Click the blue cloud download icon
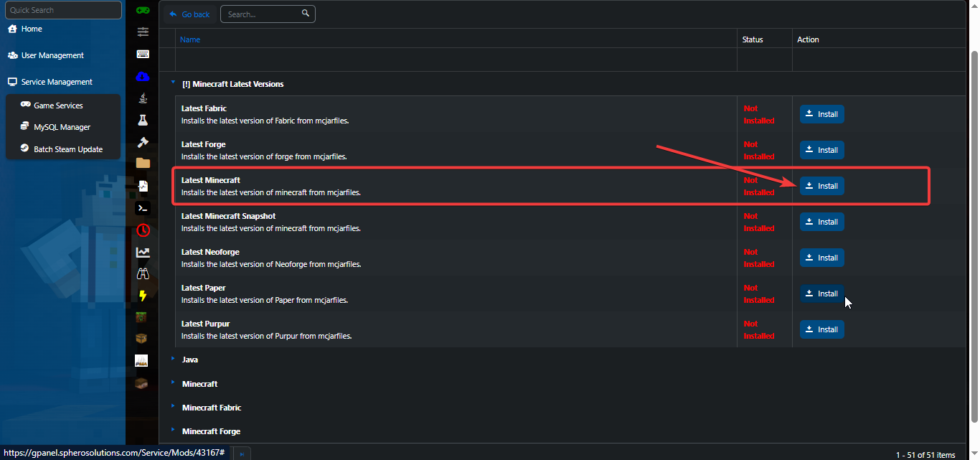Viewport: 980px width, 460px height. (143, 76)
